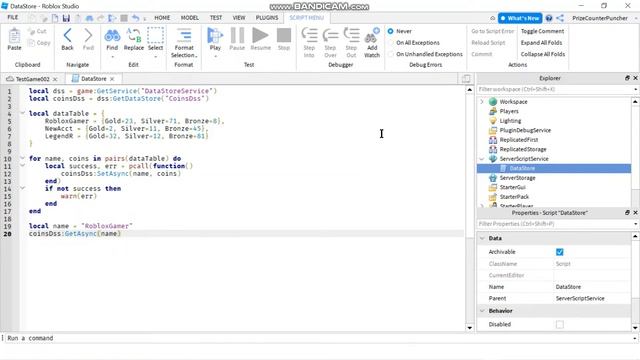
Task: Click the Paste clipboard icon
Action: (14, 36)
